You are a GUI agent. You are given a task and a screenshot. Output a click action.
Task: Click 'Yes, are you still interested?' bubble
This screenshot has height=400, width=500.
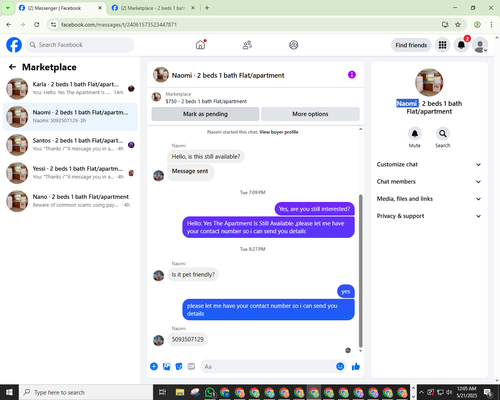[x=315, y=209]
